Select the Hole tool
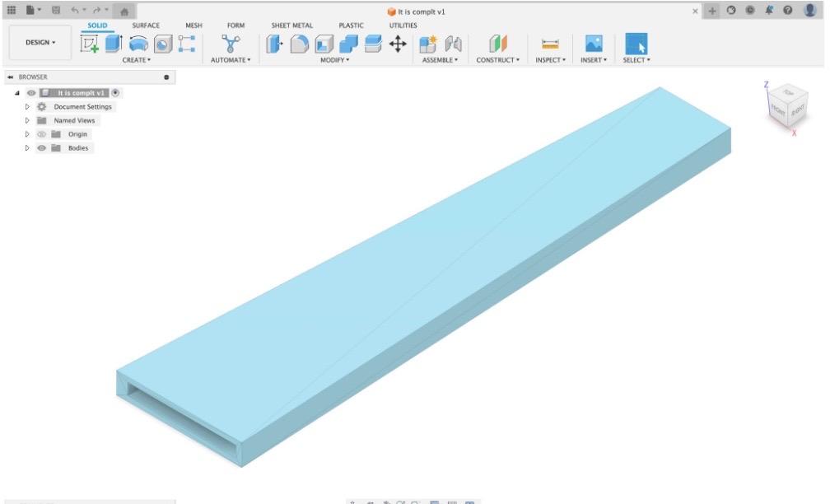This screenshot has width=830, height=504. [163, 44]
